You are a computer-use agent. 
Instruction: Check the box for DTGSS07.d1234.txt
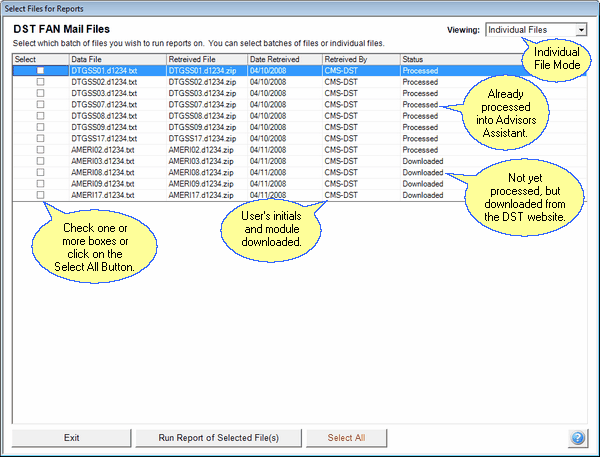click(40, 104)
